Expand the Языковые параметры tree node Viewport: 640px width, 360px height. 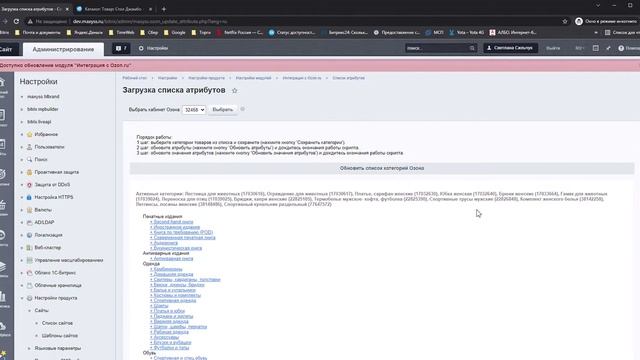pyautogui.click(x=29, y=348)
